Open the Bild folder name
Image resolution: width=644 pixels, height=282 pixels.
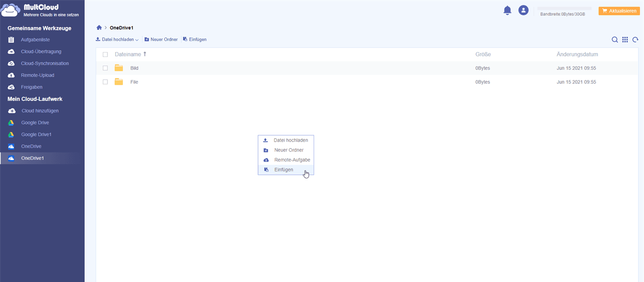pyautogui.click(x=134, y=68)
